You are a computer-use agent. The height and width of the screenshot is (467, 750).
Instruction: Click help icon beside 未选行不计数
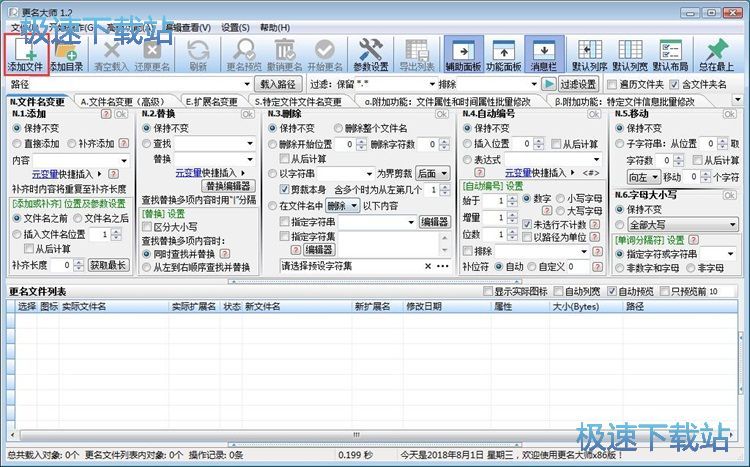point(594,224)
